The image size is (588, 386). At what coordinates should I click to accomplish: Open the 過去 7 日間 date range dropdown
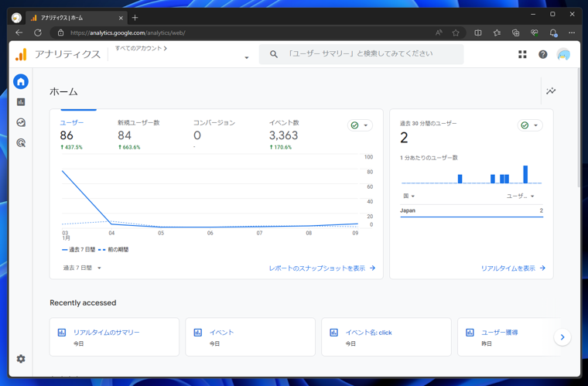click(82, 268)
